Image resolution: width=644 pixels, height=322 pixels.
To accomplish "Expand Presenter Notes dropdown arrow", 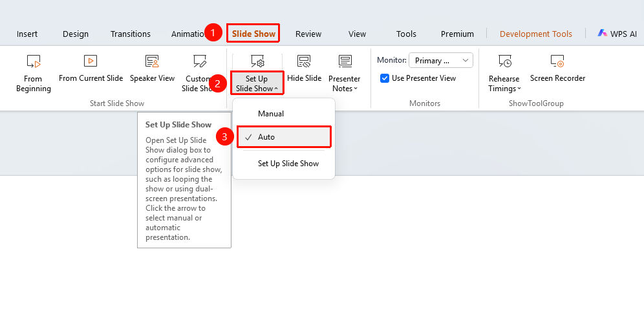I will point(356,89).
